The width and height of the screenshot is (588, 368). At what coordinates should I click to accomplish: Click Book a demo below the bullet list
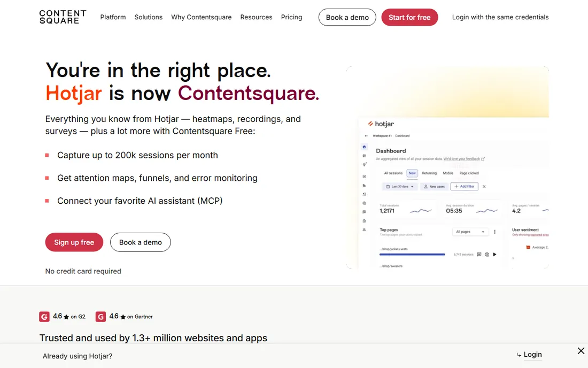140,242
